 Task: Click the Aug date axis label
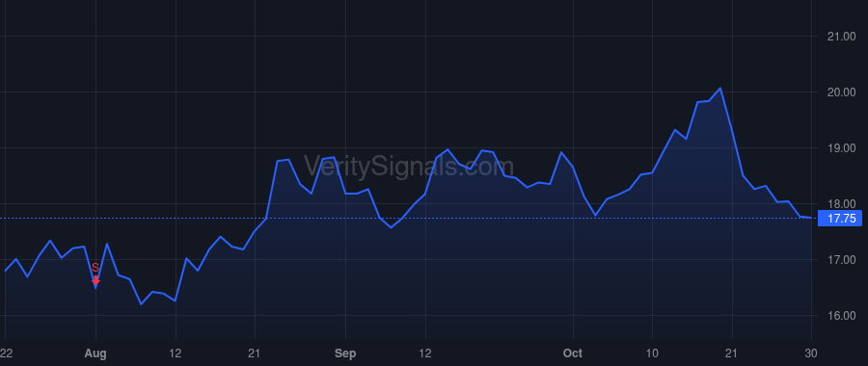click(x=96, y=353)
